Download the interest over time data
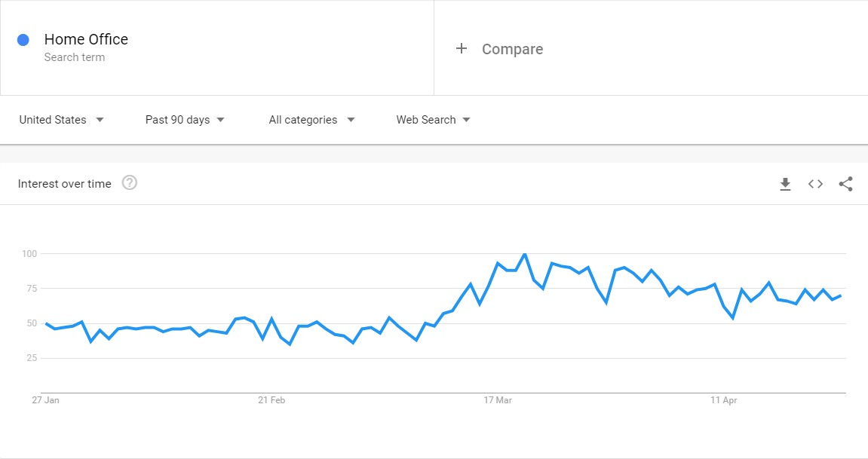The image size is (868, 459). [785, 184]
